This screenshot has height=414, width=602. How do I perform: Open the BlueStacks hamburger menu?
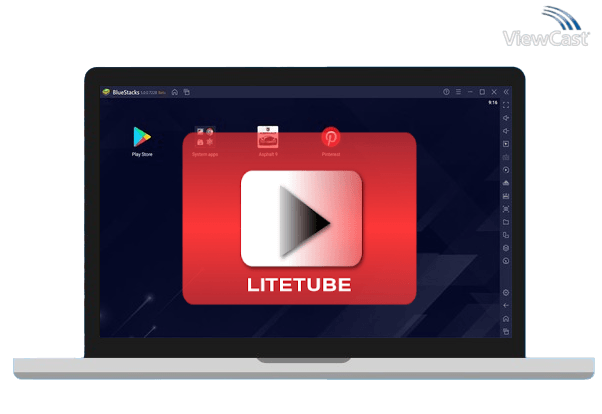[458, 92]
